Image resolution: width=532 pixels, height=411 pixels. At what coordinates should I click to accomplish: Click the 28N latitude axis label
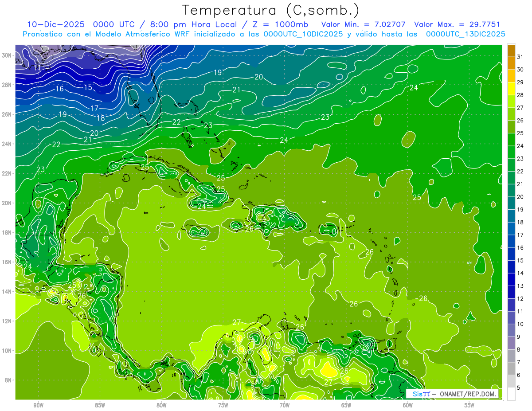click(7, 85)
